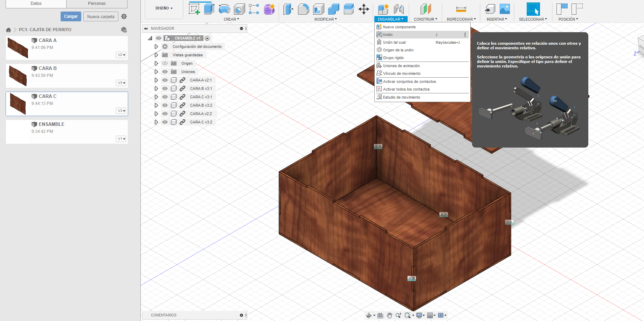
Task: Select the Create Sketch tool
Action: click(x=194, y=9)
